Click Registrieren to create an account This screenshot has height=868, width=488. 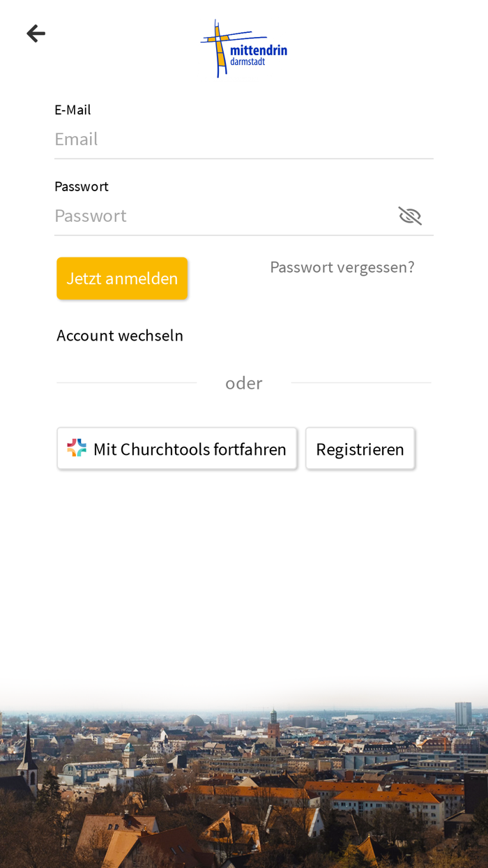click(x=360, y=448)
